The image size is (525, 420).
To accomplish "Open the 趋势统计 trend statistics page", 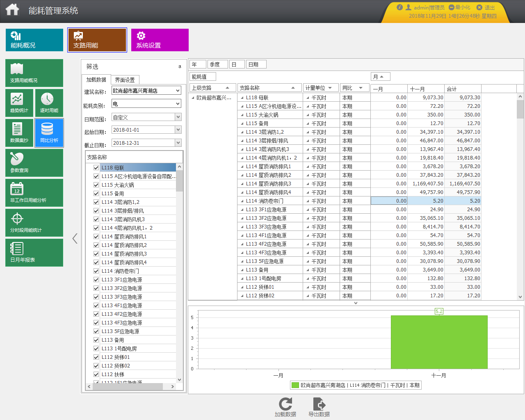I will [19, 103].
